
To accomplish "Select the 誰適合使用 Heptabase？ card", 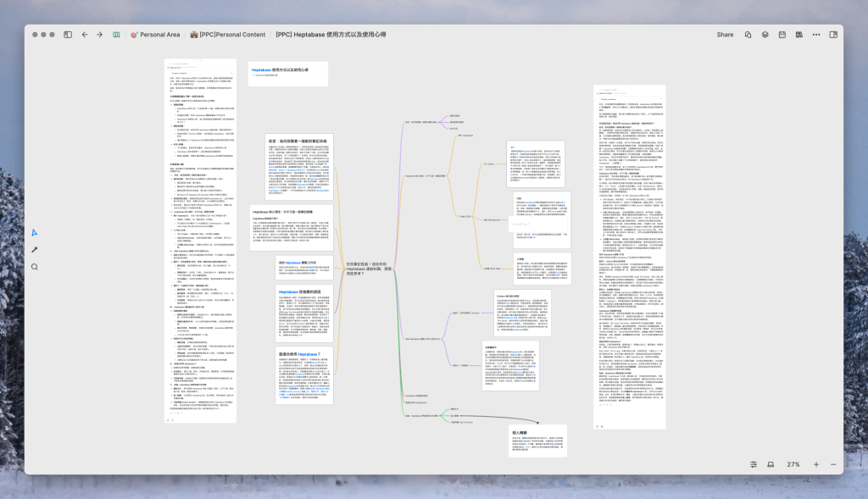I will click(x=304, y=375).
